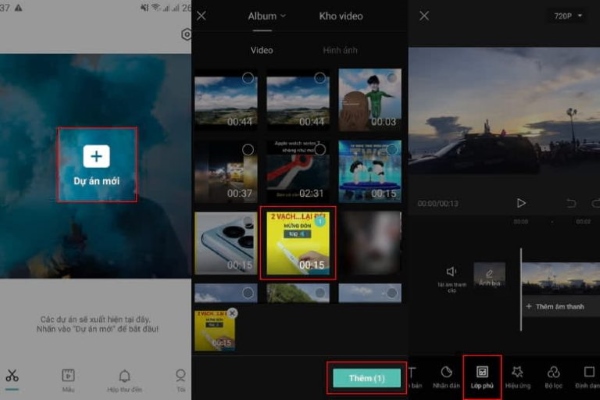Open the Hộp thư đến bell icon
The width and height of the screenshot is (600, 400).
[x=125, y=380]
